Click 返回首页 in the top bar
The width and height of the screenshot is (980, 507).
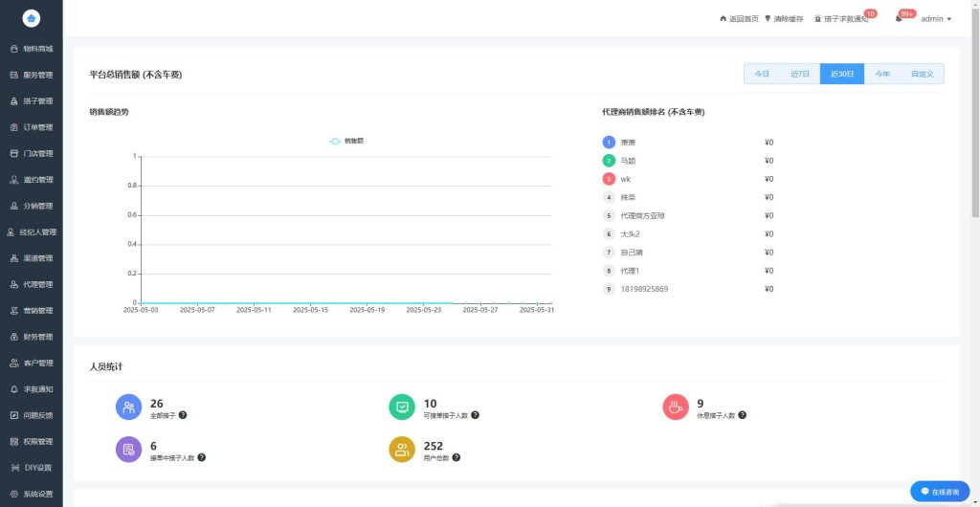(x=739, y=19)
